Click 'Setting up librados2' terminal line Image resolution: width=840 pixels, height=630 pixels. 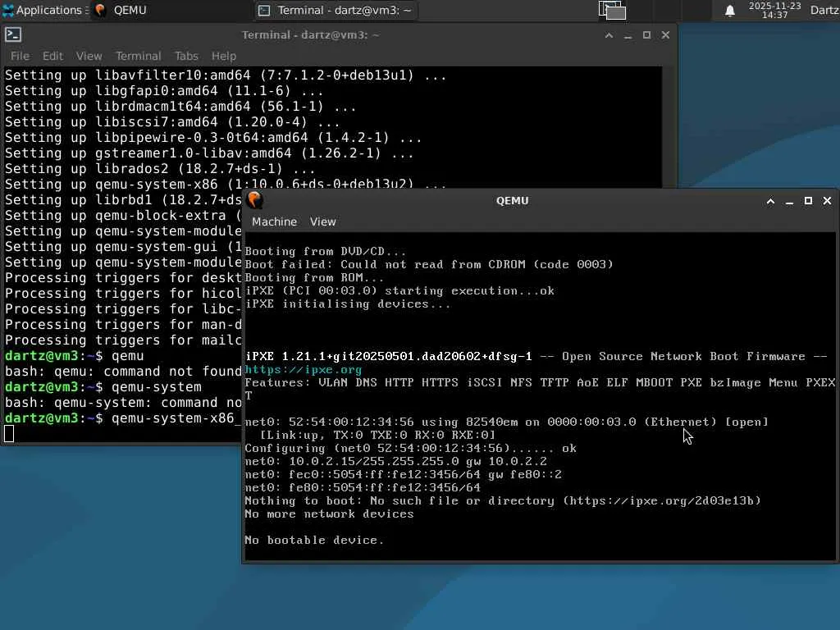160,169
